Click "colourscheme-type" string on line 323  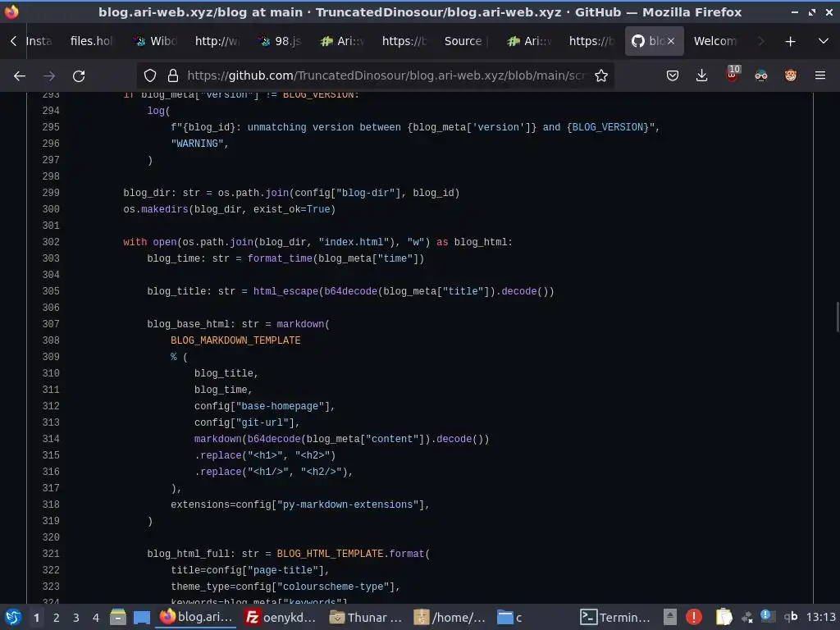coord(333,587)
